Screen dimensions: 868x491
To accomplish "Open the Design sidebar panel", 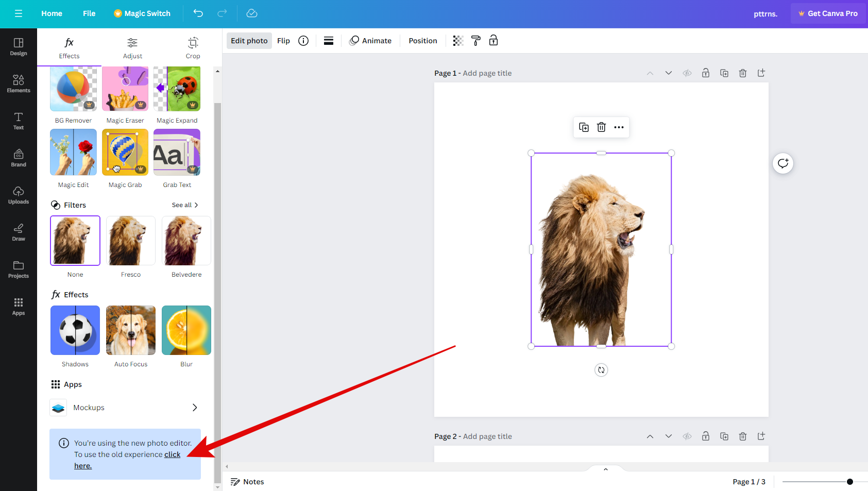I will 19,46.
